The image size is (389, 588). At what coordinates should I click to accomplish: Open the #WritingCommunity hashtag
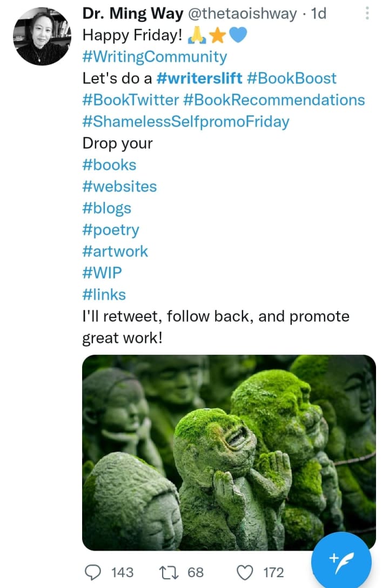coord(155,57)
